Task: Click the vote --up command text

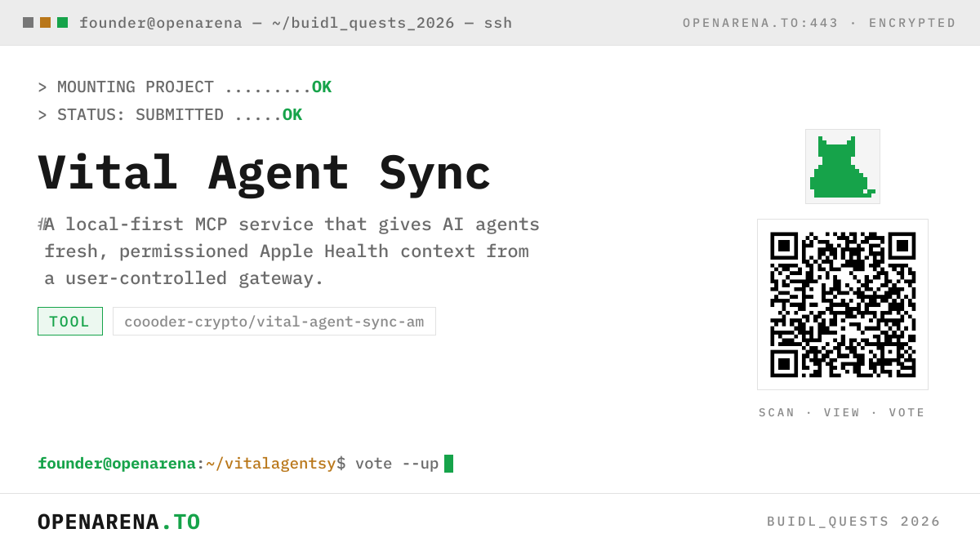Action: point(397,464)
